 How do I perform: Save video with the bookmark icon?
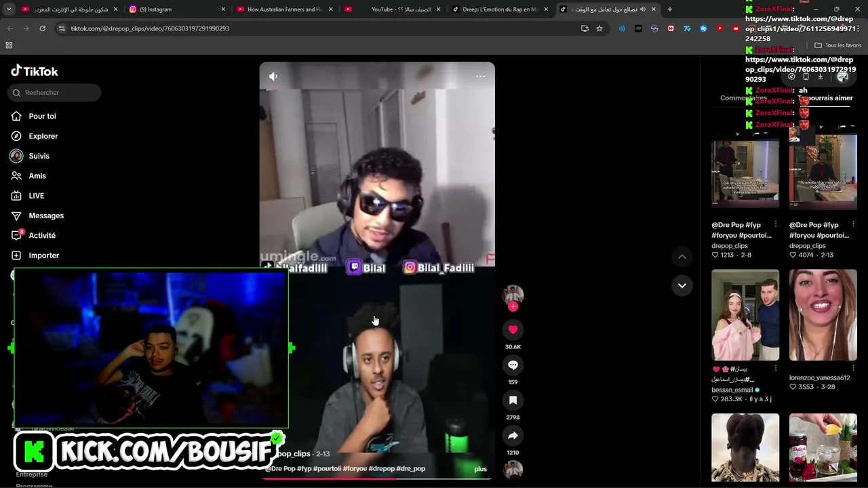point(513,401)
